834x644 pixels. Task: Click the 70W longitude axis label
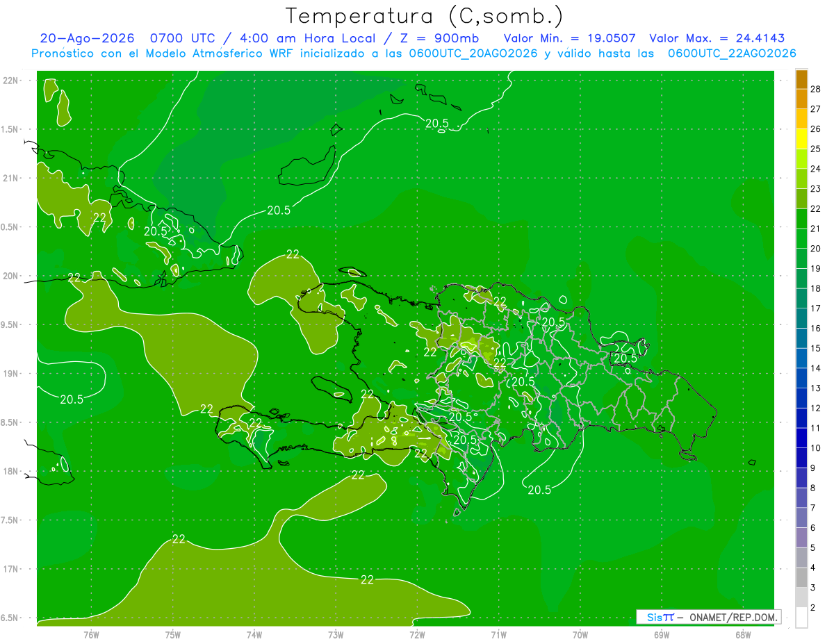click(x=580, y=634)
